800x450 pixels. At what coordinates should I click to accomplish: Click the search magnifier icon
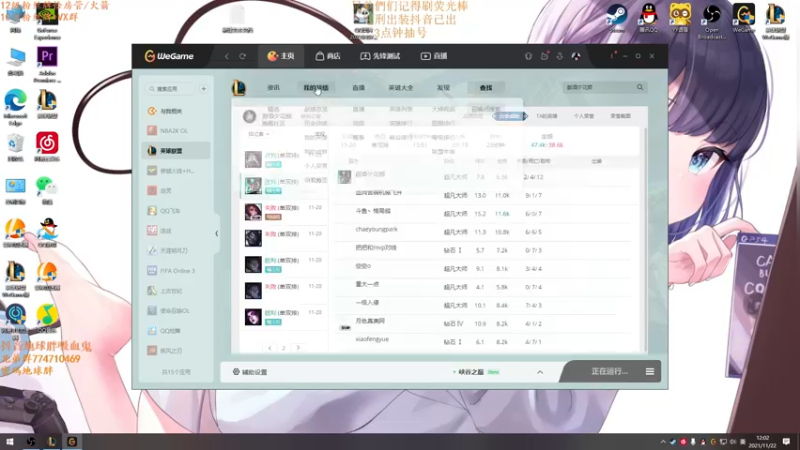point(640,87)
